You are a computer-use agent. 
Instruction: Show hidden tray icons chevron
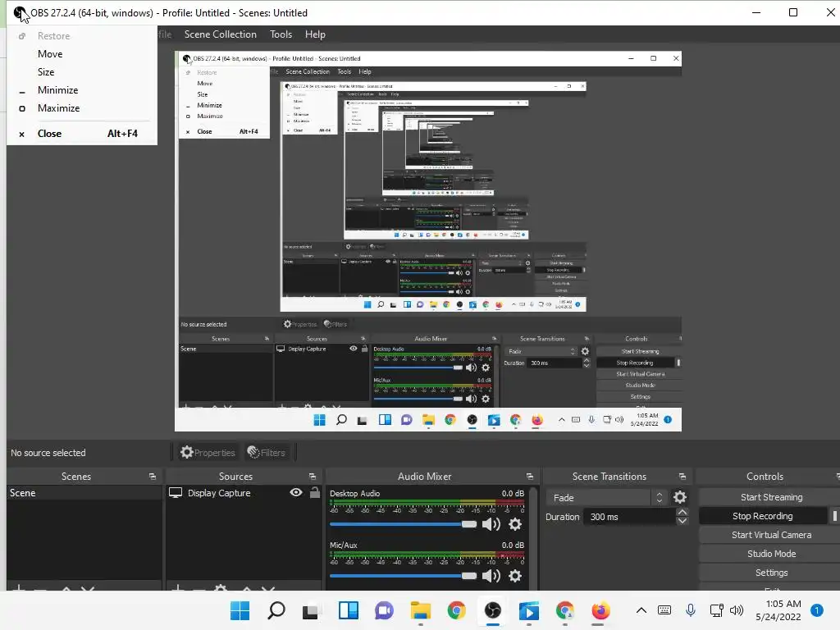tap(641, 610)
